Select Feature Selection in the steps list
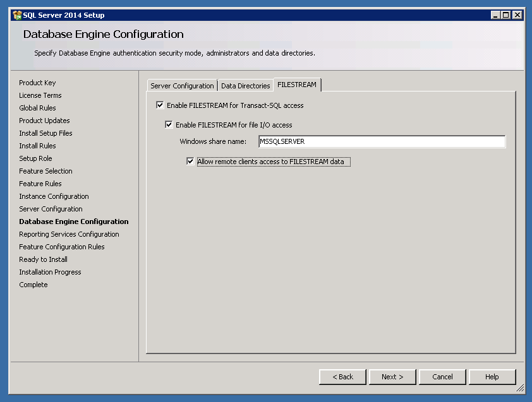532x402 pixels. pos(45,171)
